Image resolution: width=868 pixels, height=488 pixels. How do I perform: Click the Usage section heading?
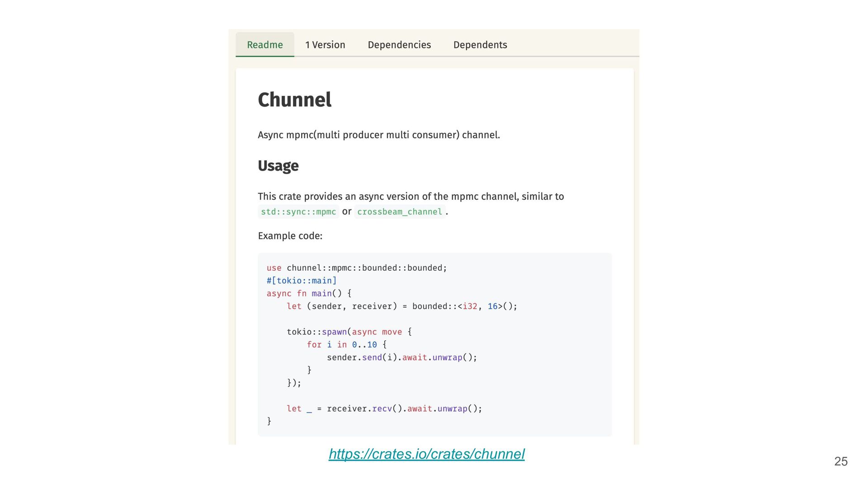coord(278,166)
